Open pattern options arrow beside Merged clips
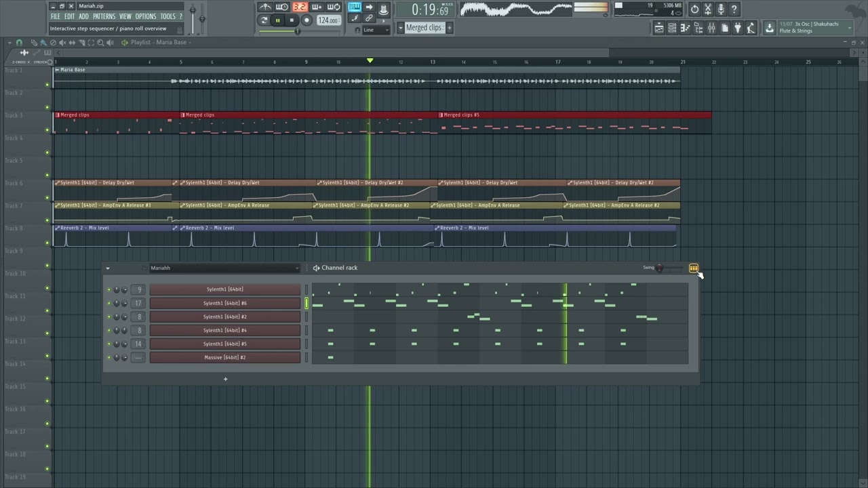This screenshot has width=868, height=488. [401, 28]
